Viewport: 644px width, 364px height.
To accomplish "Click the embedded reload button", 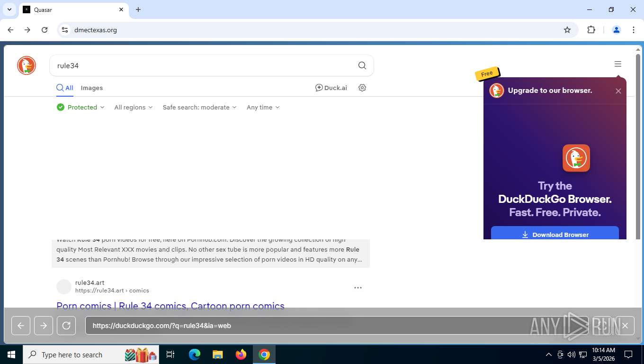I will [66, 326].
